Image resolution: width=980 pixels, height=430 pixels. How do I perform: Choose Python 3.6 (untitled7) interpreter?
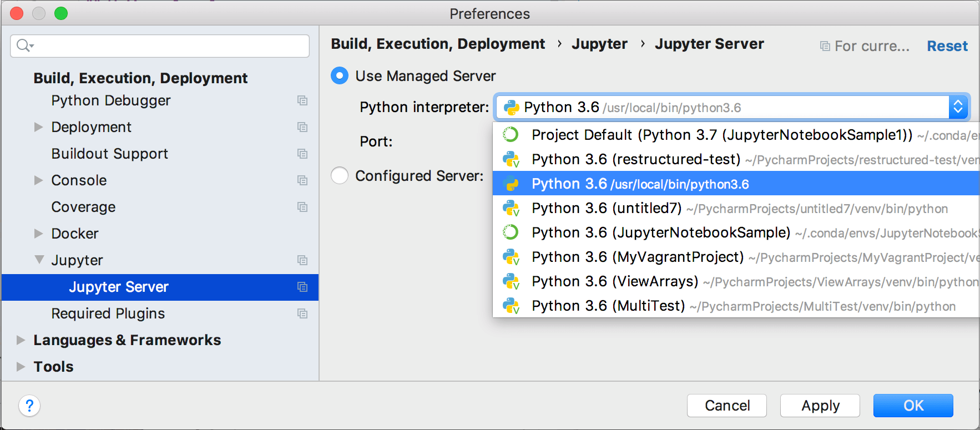(x=736, y=208)
